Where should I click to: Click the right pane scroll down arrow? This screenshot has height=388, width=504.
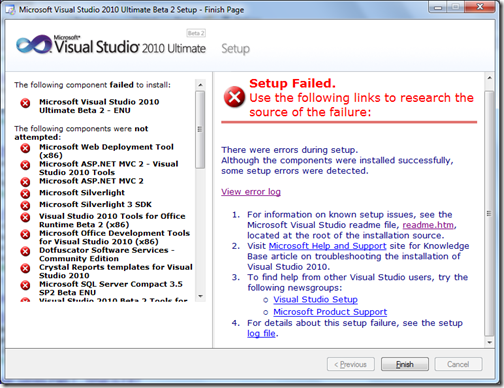[x=489, y=342]
